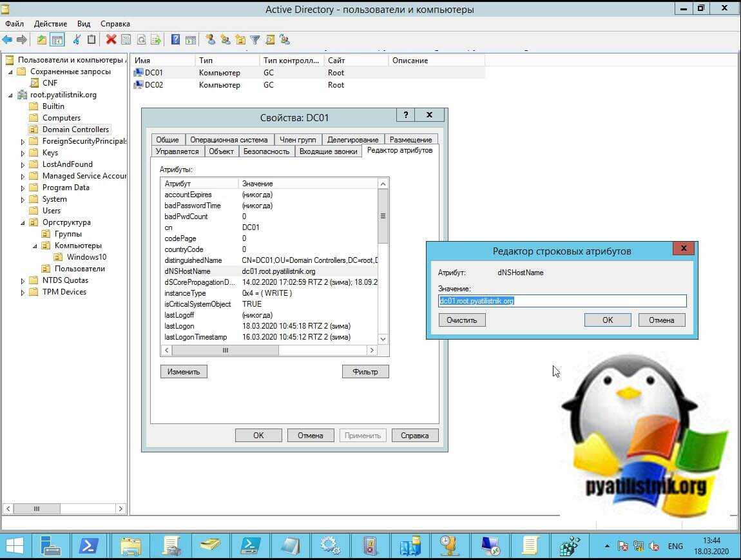
Task: Open Server Manager from the taskbar
Action: 52,545
